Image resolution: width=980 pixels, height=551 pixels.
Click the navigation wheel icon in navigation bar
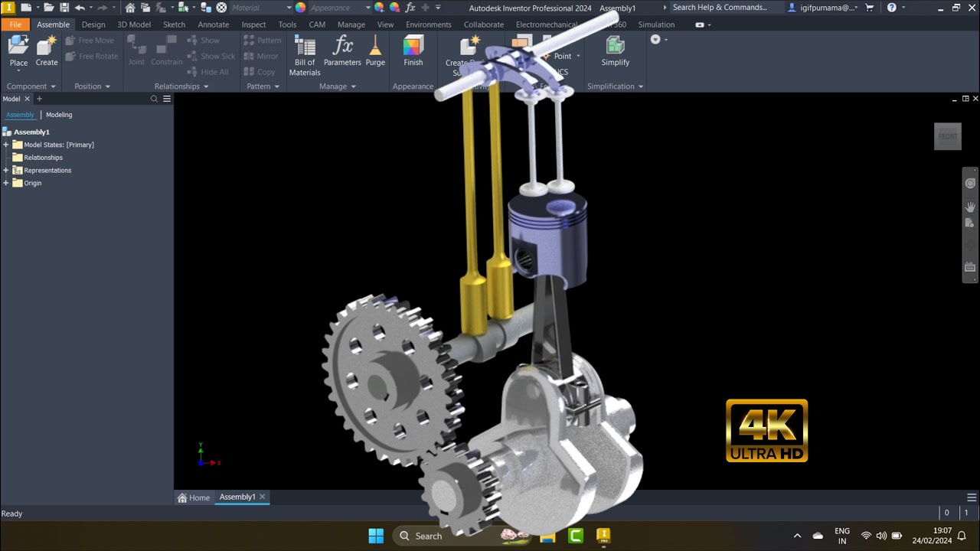tap(970, 184)
